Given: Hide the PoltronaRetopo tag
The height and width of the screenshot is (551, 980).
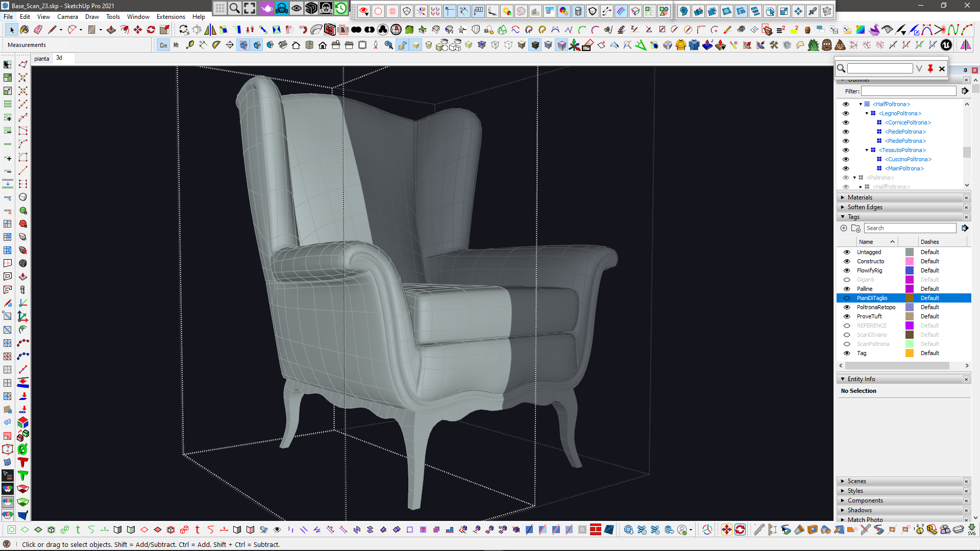Looking at the screenshot, I should coord(847,307).
